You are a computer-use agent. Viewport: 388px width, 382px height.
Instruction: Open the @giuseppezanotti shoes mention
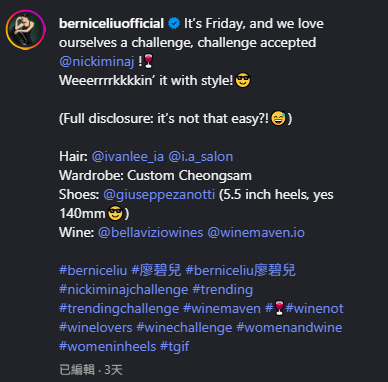(x=159, y=195)
